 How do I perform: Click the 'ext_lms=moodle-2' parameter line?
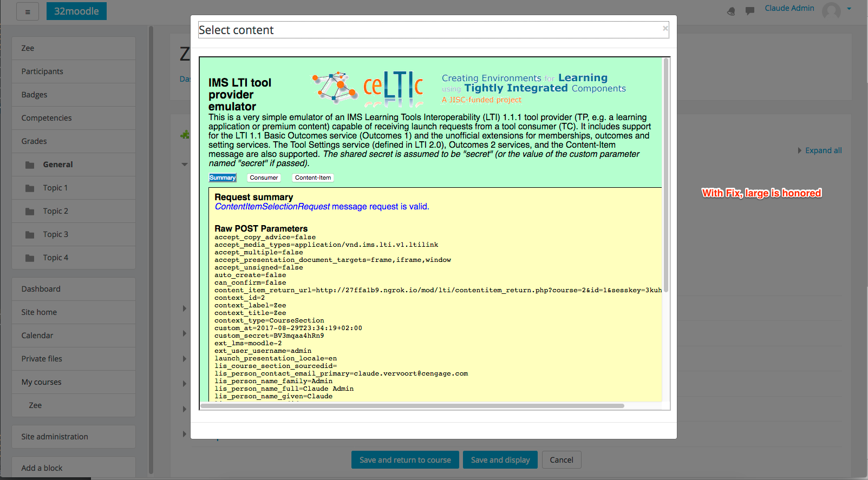248,343
